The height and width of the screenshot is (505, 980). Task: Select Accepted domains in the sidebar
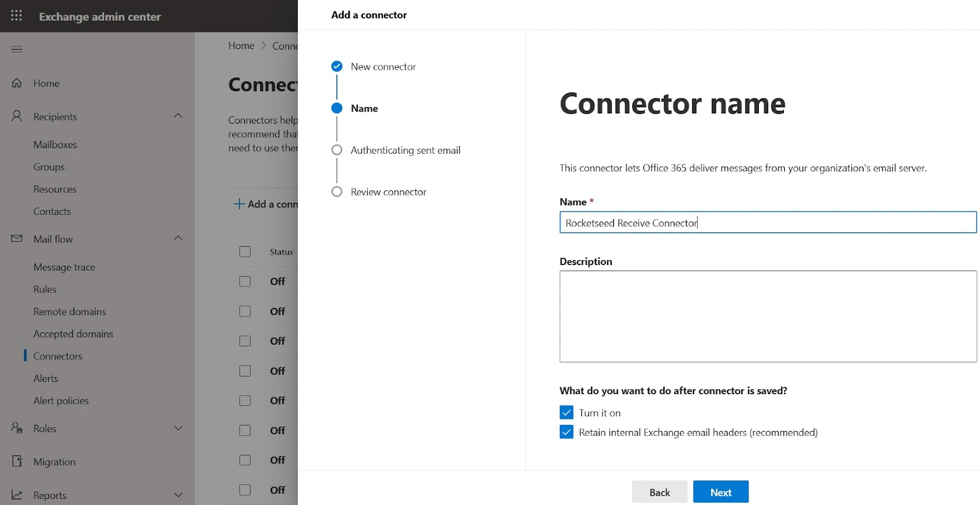(73, 334)
